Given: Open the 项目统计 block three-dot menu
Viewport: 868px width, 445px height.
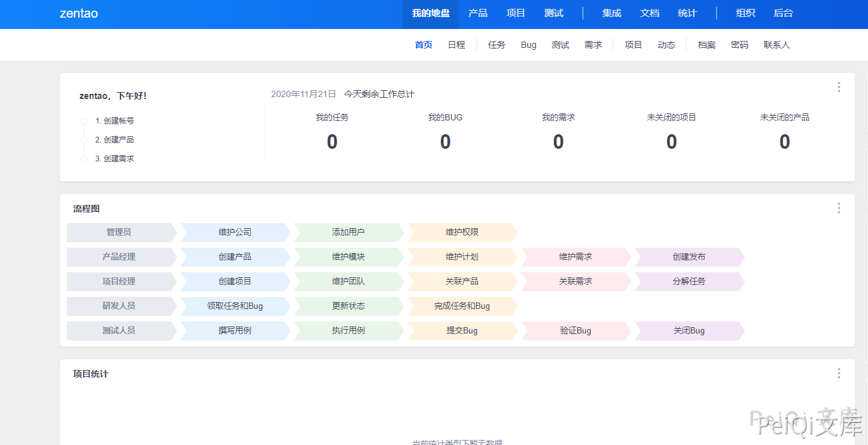Looking at the screenshot, I should [x=838, y=373].
